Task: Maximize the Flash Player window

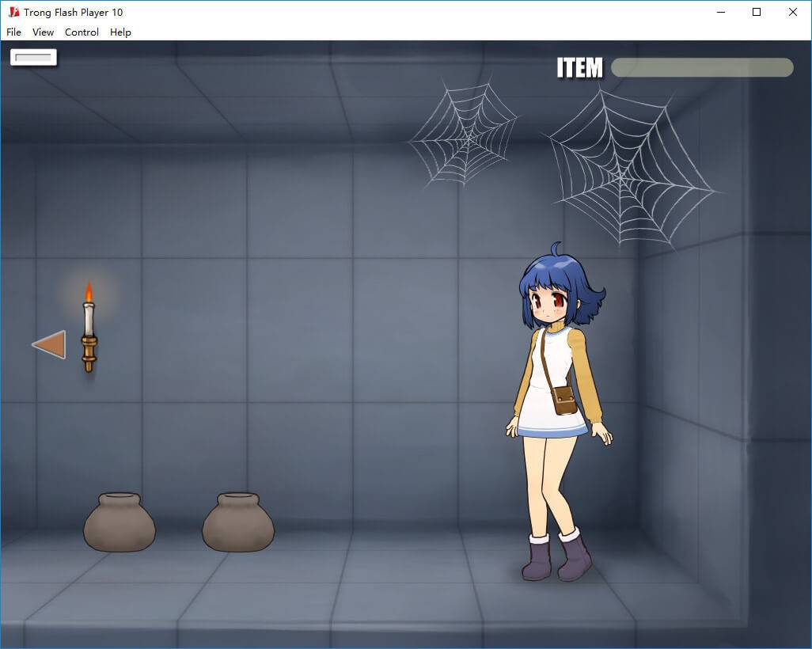Action: pos(756,12)
